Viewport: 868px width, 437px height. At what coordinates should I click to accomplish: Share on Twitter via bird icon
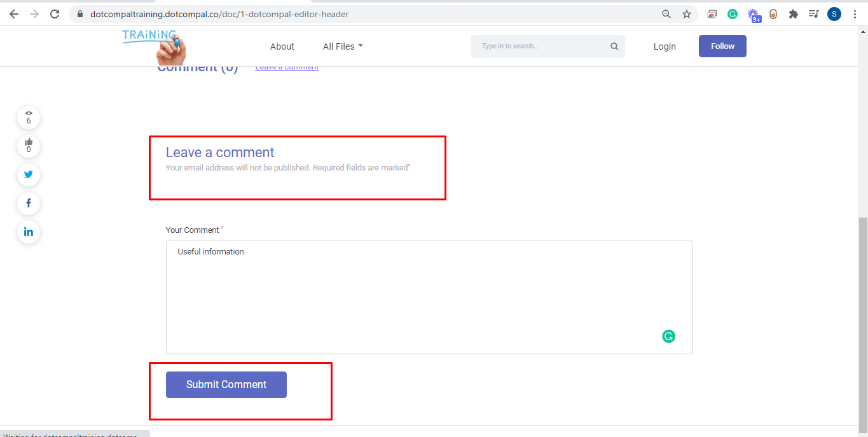point(29,175)
